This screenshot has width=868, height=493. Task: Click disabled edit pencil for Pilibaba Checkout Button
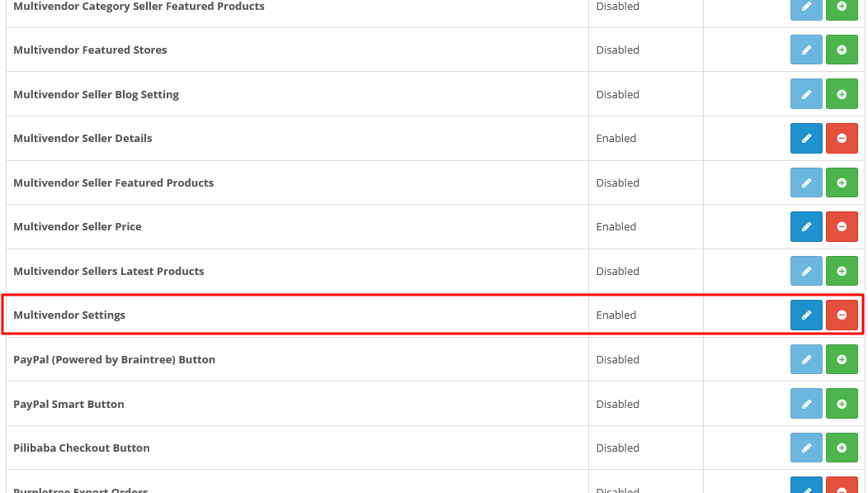[806, 448]
